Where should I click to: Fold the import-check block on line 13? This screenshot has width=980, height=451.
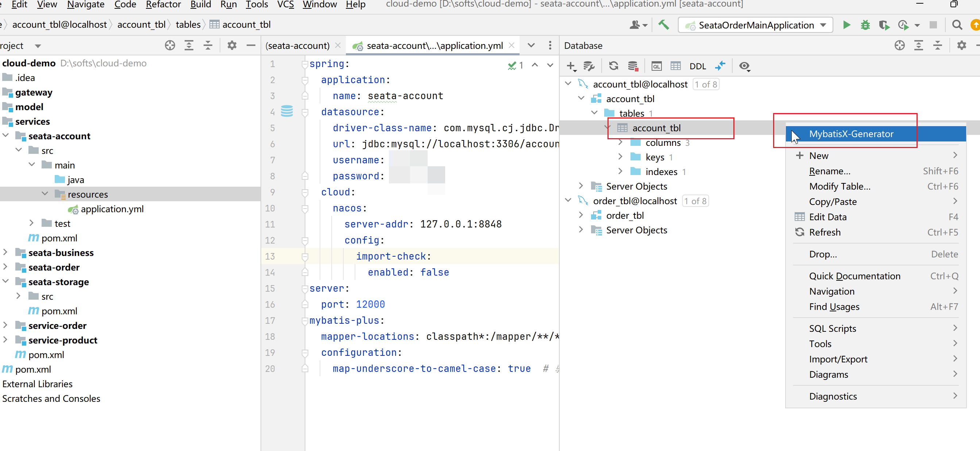coord(305,256)
